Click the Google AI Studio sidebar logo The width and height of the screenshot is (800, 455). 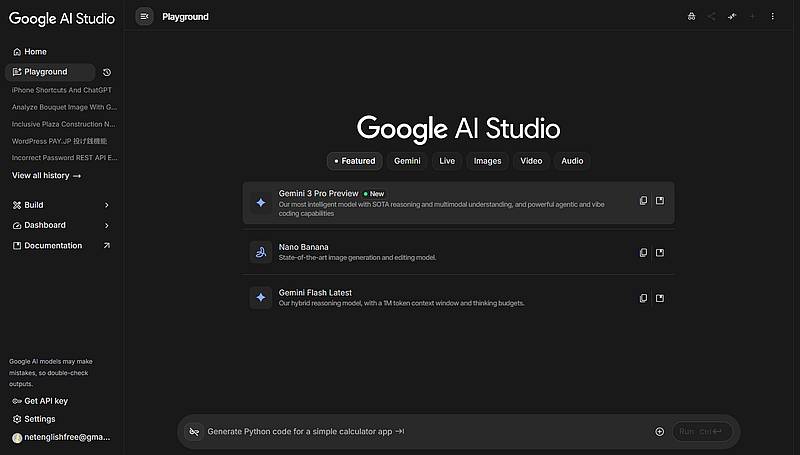[x=62, y=18]
